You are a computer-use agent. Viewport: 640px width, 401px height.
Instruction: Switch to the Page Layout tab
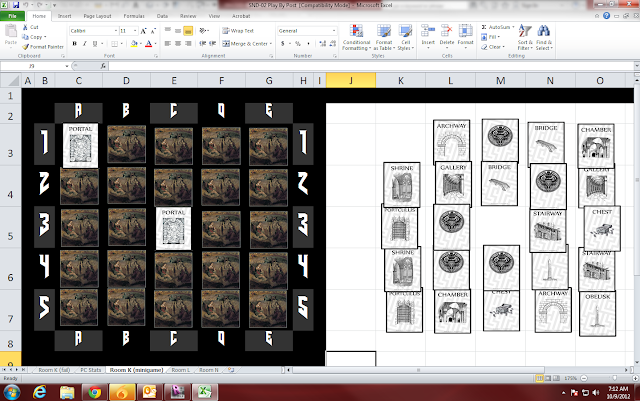click(x=97, y=16)
